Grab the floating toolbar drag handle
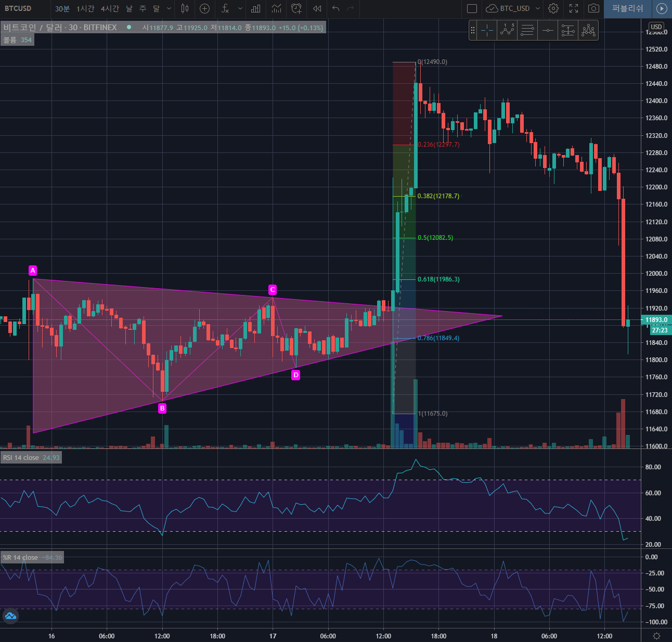672x642 pixels. [473, 31]
